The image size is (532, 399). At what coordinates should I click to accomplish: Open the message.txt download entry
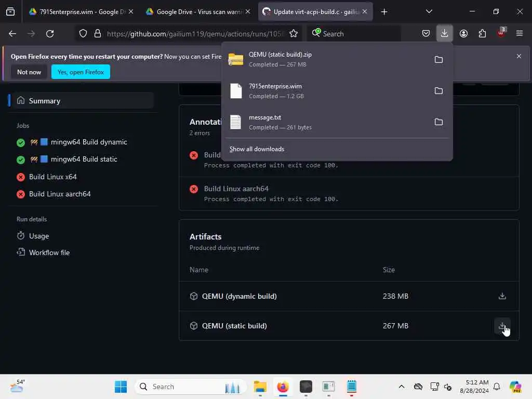326,122
